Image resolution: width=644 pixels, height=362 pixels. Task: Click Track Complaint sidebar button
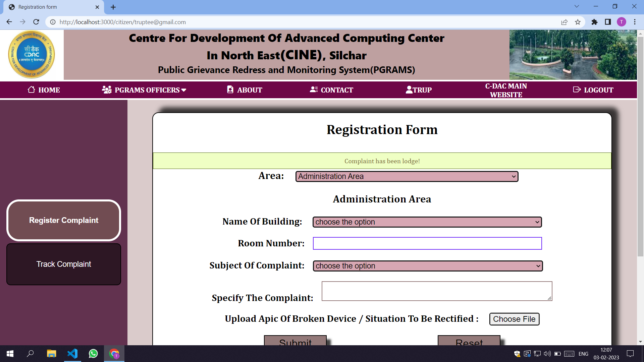(x=64, y=264)
